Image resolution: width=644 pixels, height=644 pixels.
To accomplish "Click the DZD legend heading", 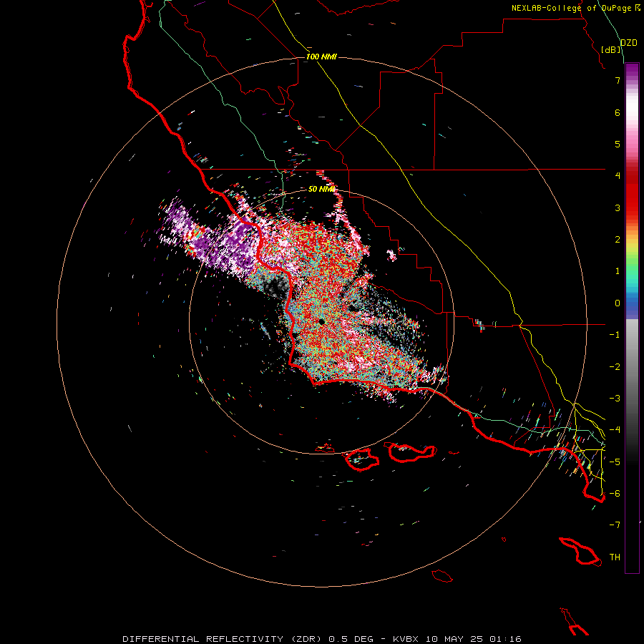I will (x=629, y=43).
